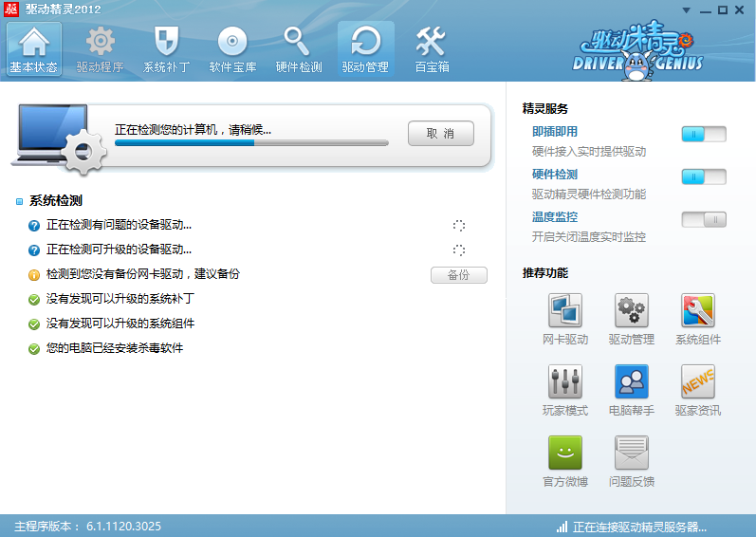Open the 网卡驱动 network driver icon
This screenshot has height=537, width=756.
565,311
